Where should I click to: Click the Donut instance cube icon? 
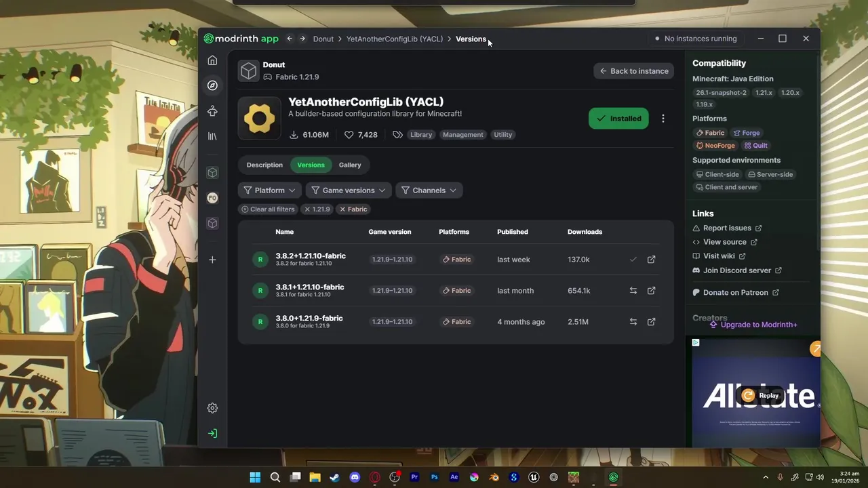tap(249, 70)
